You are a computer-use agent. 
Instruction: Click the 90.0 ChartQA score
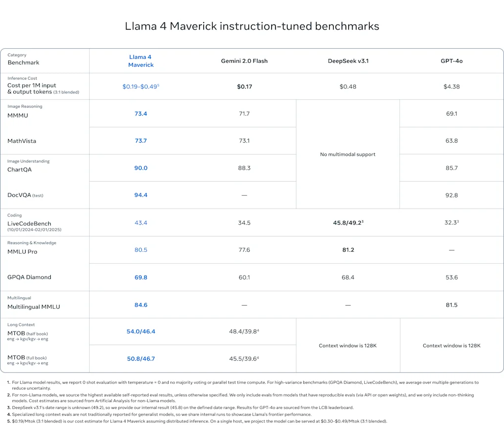coord(141,168)
